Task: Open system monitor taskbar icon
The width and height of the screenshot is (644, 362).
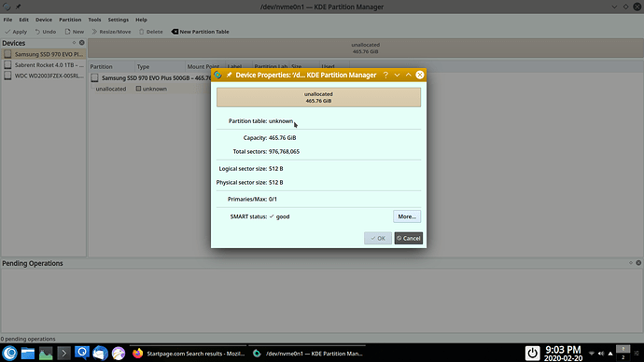Action: click(46, 353)
